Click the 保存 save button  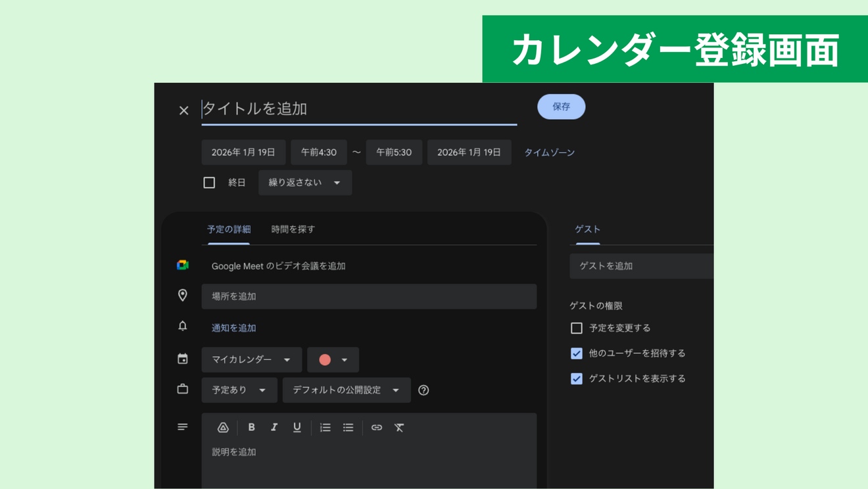(x=562, y=107)
